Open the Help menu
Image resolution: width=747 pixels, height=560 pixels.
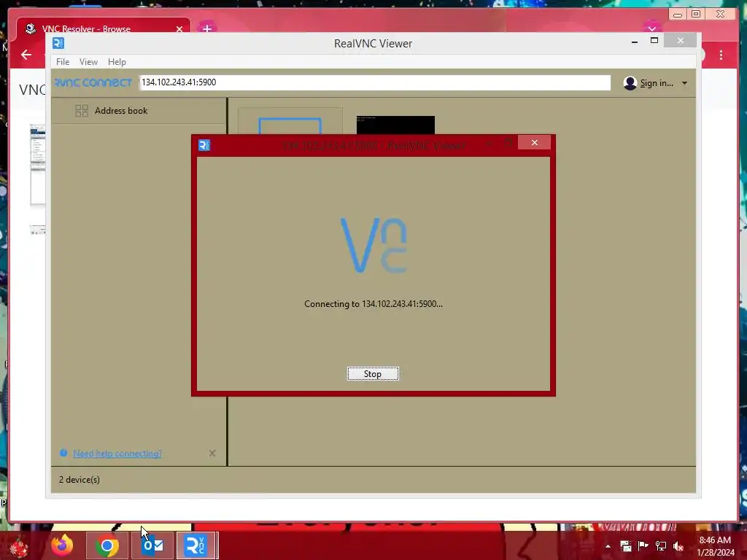coord(117,62)
